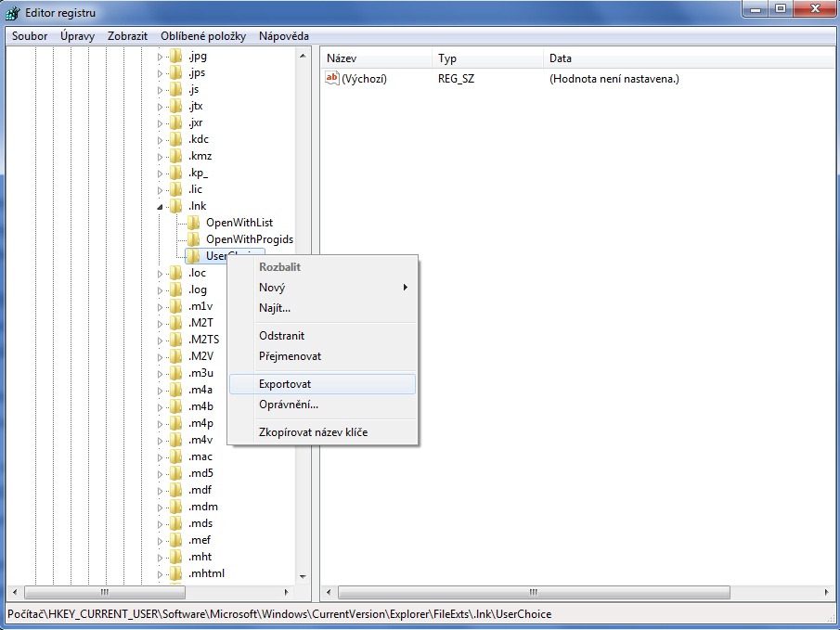Viewport: 840px width, 630px height.
Task: Click the .kmz folder icon
Action: pos(175,156)
